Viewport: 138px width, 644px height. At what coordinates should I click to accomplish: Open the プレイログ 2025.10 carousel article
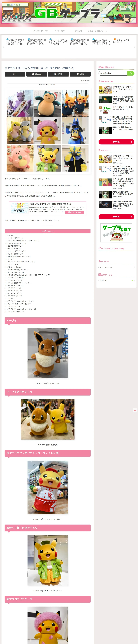(x=58, y=42)
